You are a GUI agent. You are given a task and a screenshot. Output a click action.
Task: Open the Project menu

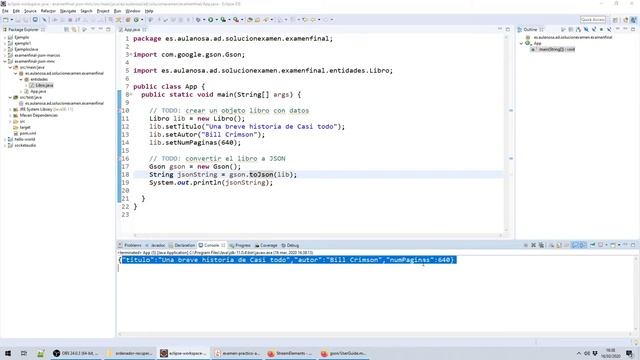103,11
